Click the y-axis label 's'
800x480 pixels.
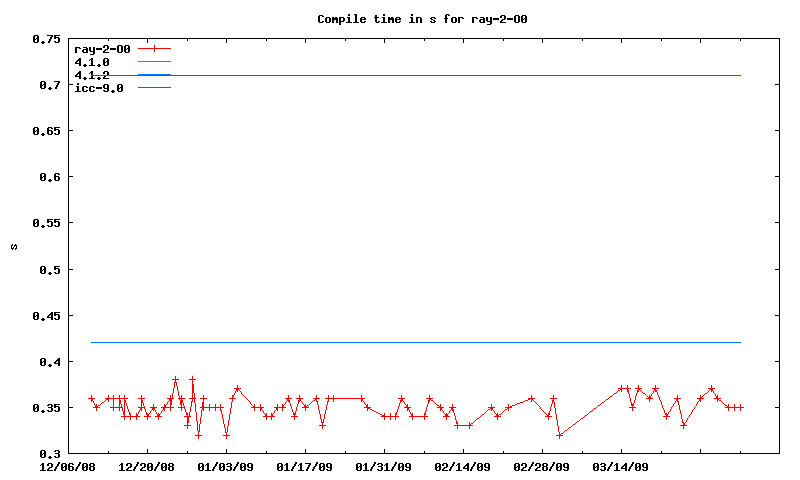pyautogui.click(x=13, y=247)
